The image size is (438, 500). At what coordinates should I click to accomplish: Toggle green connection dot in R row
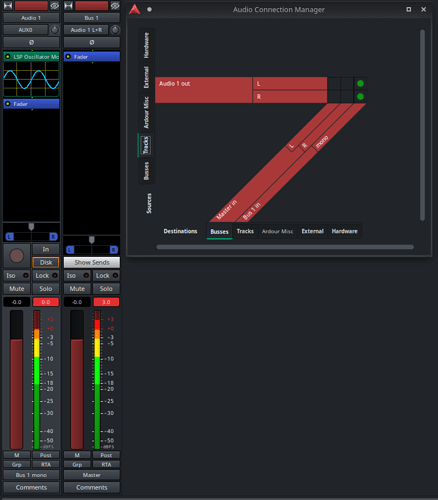tap(360, 97)
